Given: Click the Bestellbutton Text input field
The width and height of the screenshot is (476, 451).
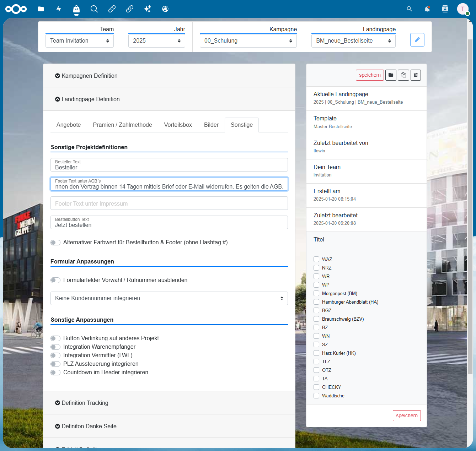Looking at the screenshot, I should coord(169,222).
